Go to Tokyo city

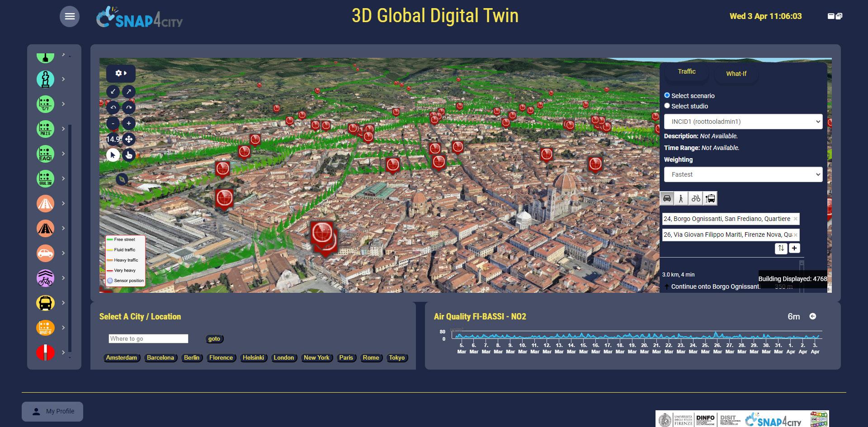point(397,358)
